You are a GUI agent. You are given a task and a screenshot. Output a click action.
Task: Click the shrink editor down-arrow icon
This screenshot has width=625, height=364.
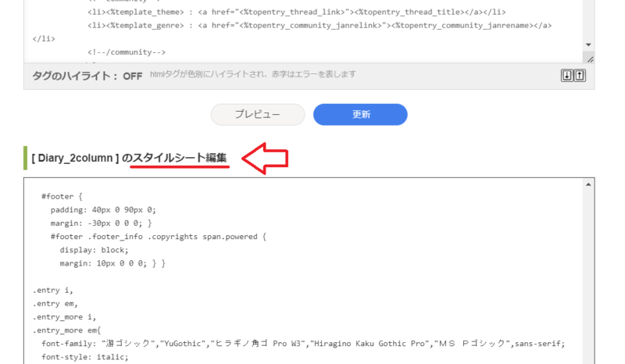click(x=566, y=75)
